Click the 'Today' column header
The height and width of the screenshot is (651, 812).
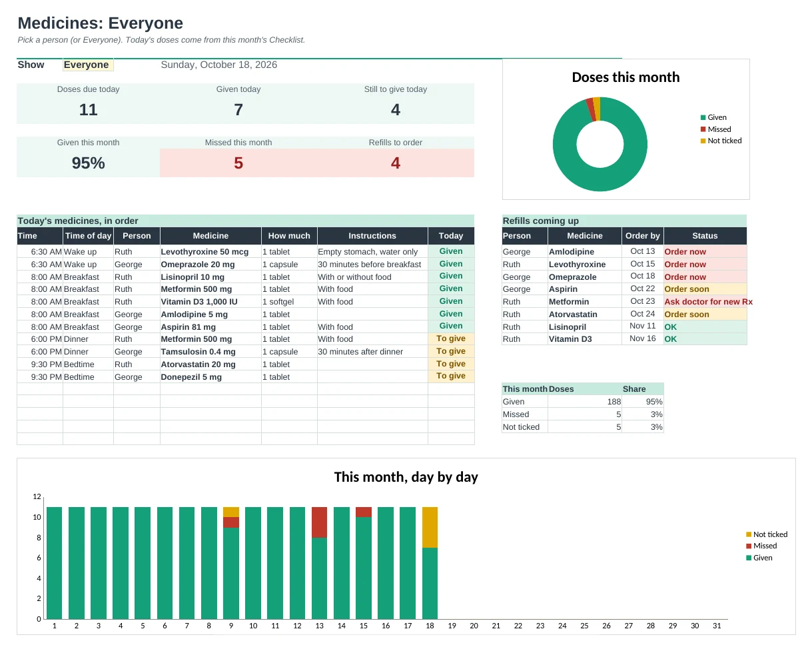point(451,236)
